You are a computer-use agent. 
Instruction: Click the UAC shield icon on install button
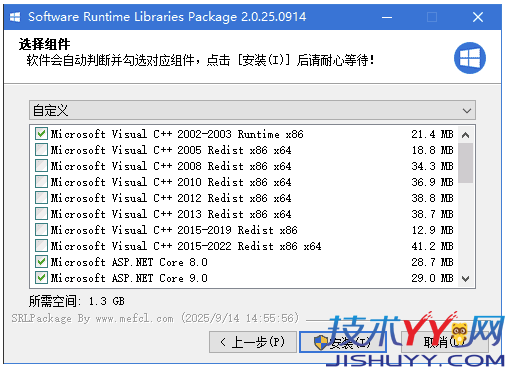pos(321,342)
